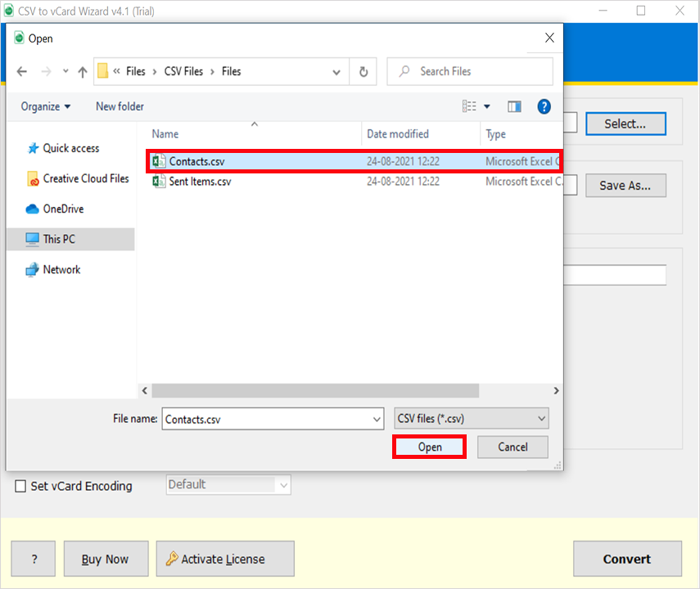This screenshot has height=589, width=700.
Task: Click the horizontal scrollbar left arrow
Action: coord(145,390)
